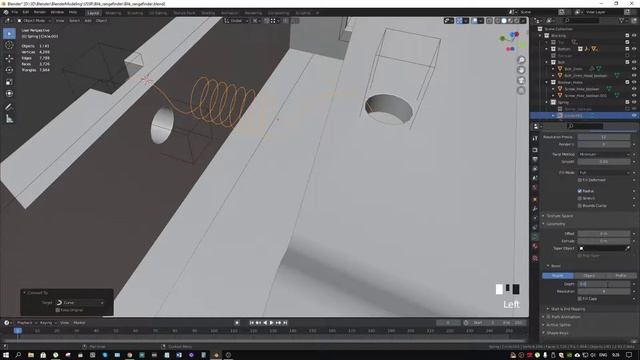Click the pan view hand gizmo
This screenshot has height=360, width=640.
pyautogui.click(x=521, y=70)
